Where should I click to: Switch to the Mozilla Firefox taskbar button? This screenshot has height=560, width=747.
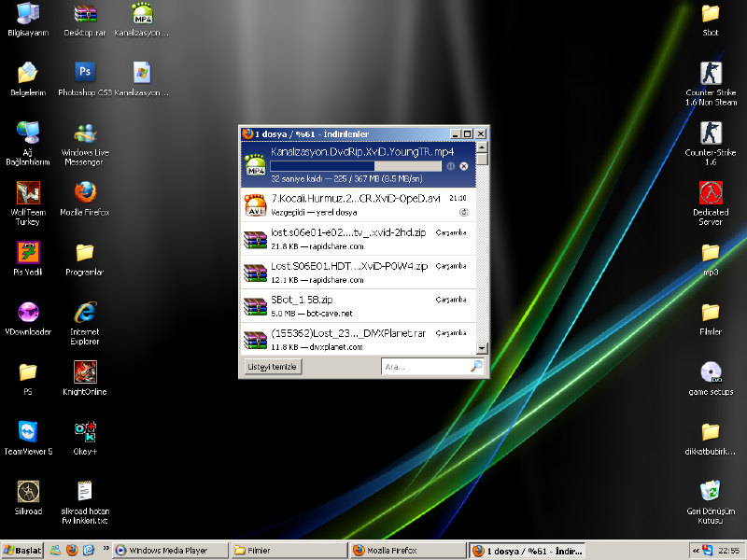pyautogui.click(x=408, y=551)
